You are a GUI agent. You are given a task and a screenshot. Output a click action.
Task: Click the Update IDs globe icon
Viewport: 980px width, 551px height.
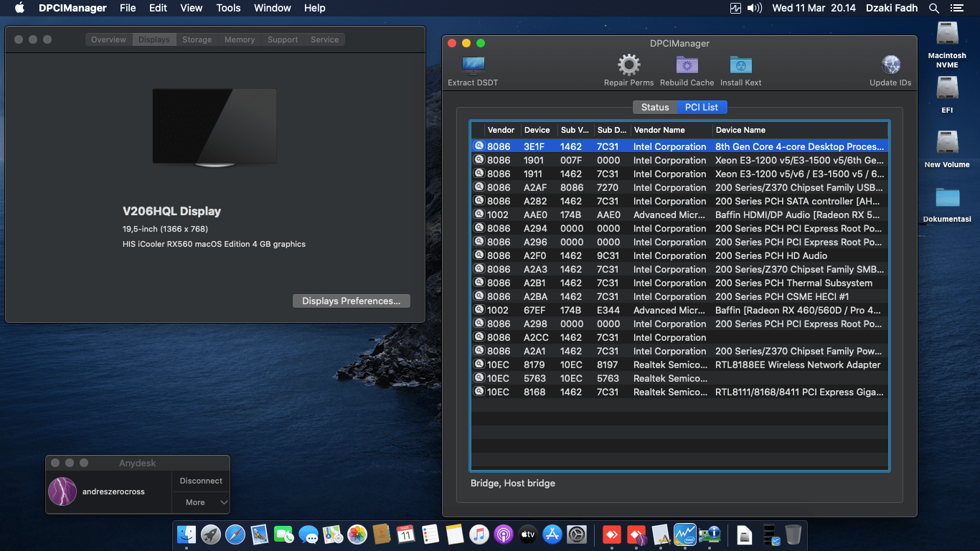pos(890,63)
